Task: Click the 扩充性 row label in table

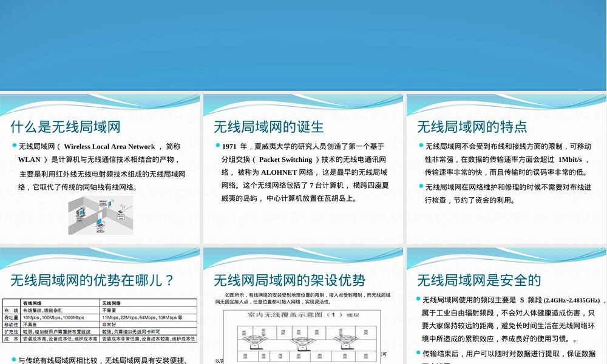Action: point(11,331)
